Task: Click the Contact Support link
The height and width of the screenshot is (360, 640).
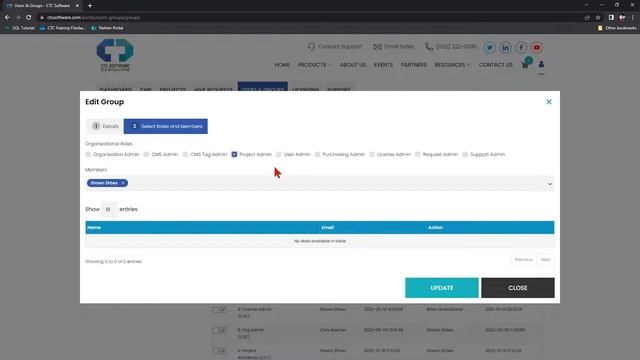Action: tap(340, 47)
